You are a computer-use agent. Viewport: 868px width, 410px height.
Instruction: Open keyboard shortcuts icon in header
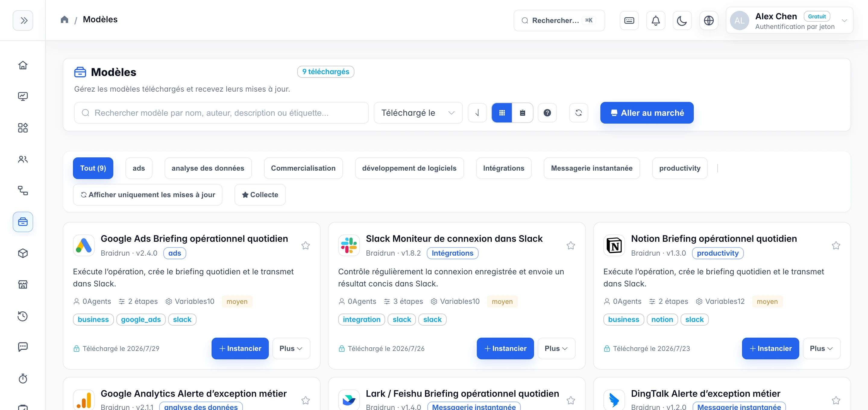tap(629, 20)
